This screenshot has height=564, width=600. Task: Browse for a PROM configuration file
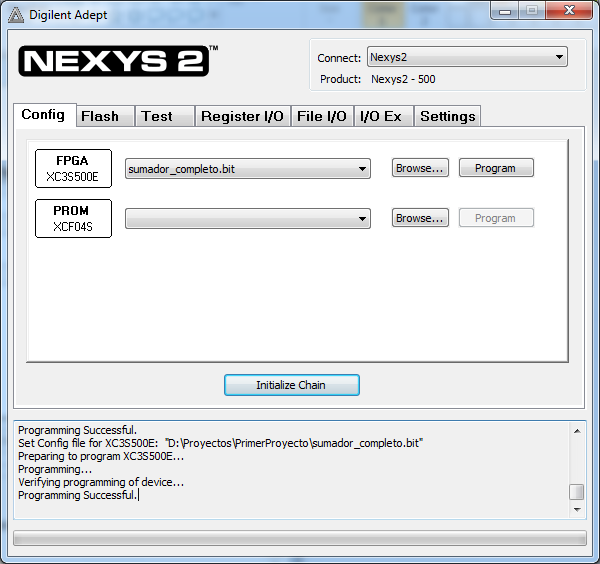point(420,218)
